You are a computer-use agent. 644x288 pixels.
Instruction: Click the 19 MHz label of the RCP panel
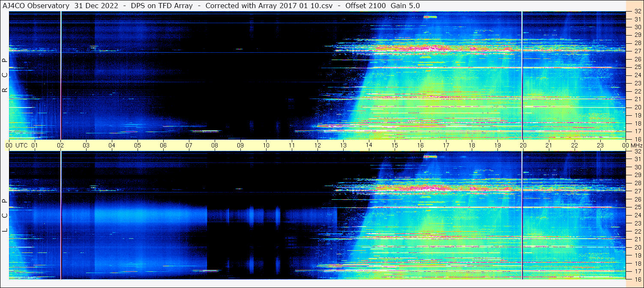[637, 115]
